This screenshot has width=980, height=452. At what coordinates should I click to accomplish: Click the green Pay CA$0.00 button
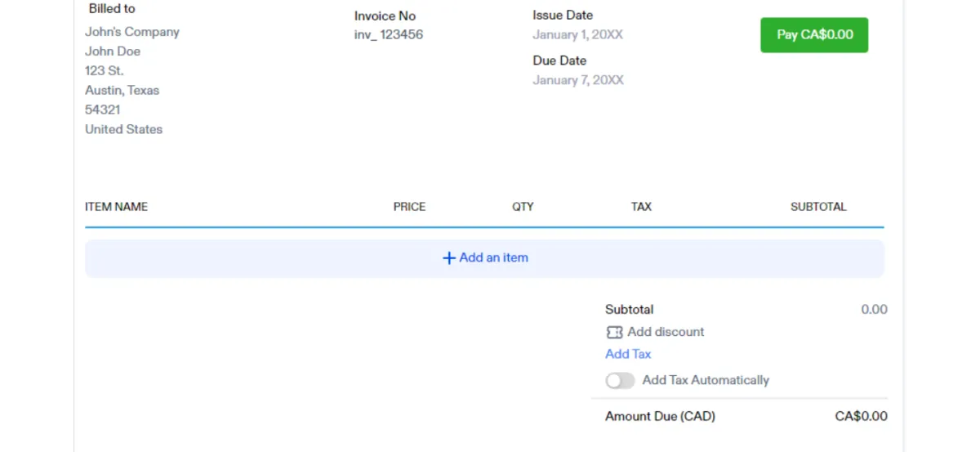click(814, 35)
